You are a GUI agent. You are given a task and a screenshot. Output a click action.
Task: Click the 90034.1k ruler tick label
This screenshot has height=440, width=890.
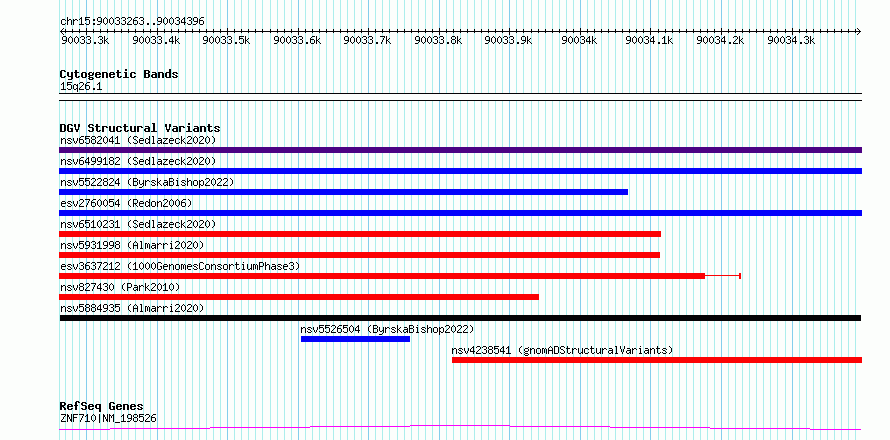(649, 40)
